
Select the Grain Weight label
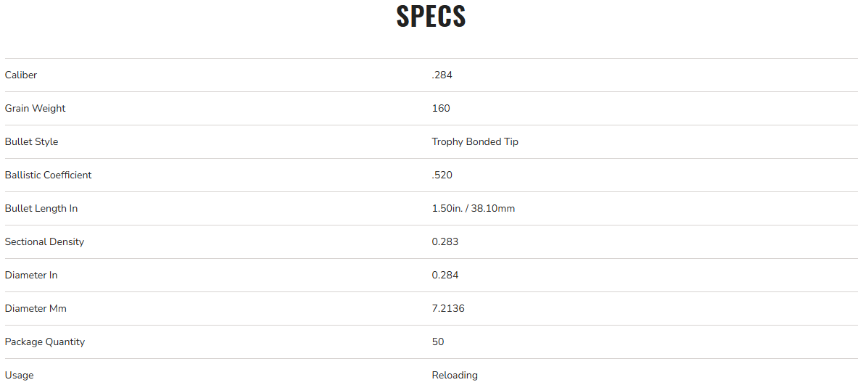35,109
